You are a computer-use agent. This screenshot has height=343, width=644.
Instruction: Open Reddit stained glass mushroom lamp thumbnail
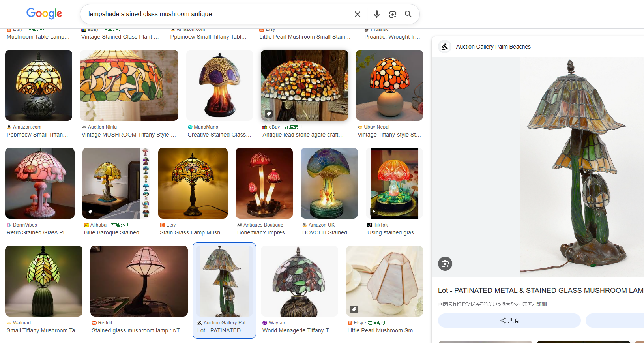(139, 281)
